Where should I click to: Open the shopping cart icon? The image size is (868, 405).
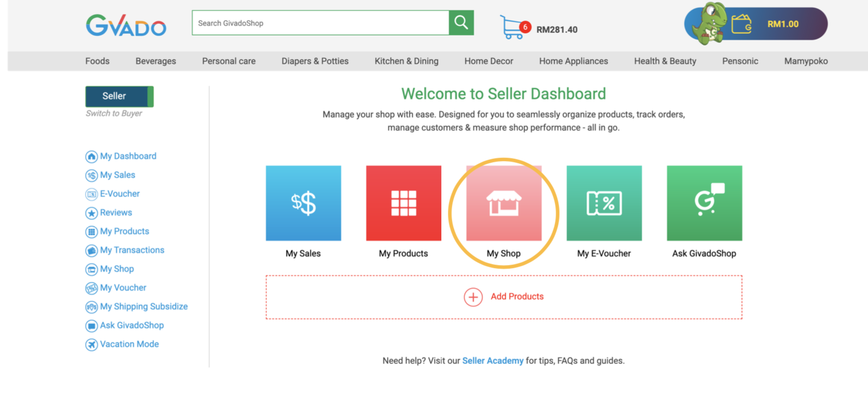pyautogui.click(x=515, y=27)
